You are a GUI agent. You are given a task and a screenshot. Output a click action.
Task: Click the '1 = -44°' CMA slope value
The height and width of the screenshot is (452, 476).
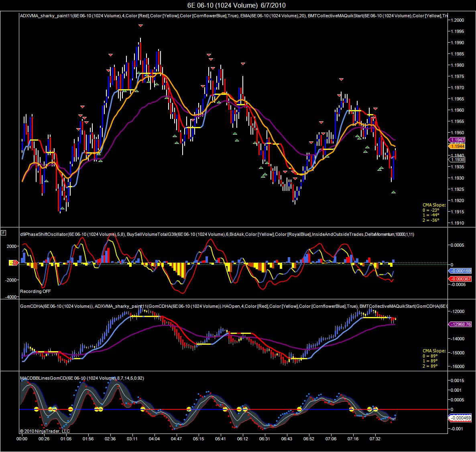(x=431, y=215)
